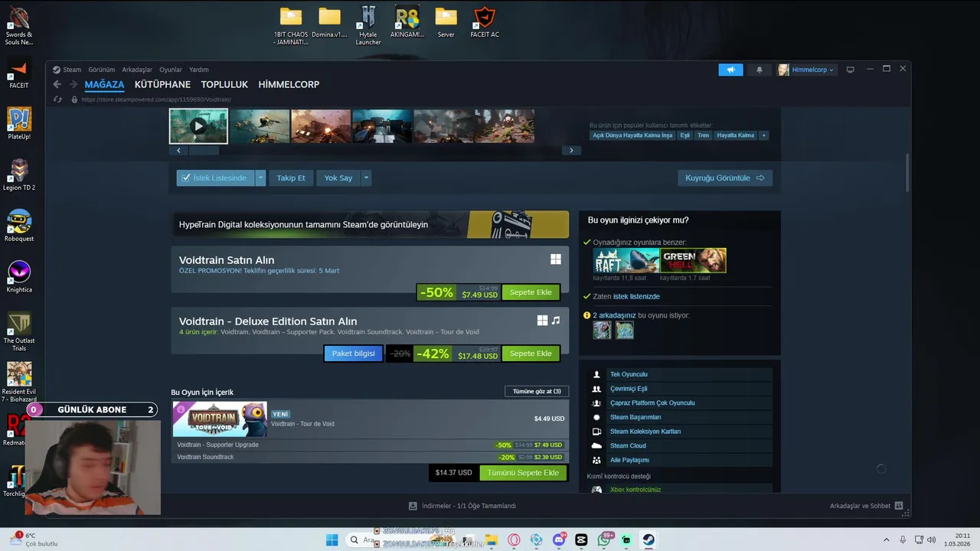Switch to the TOPLULUK tab

point(224,84)
